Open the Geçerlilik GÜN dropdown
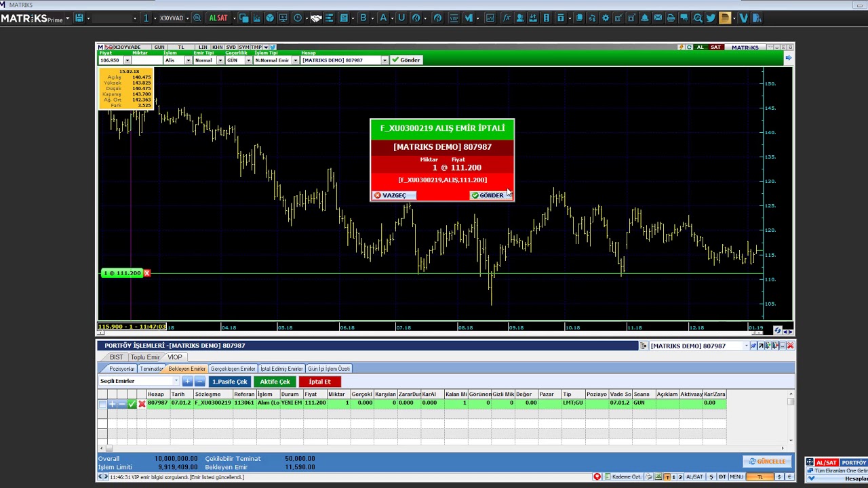Image resolution: width=868 pixels, height=488 pixels. click(248, 60)
